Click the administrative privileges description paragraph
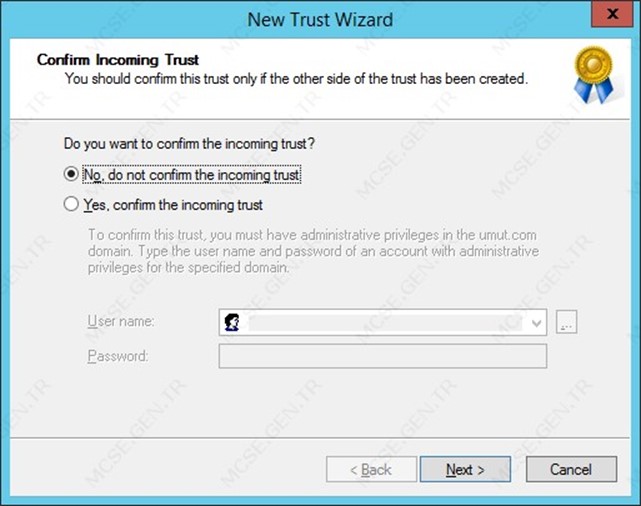Viewport: 641px width, 506px height. [313, 251]
